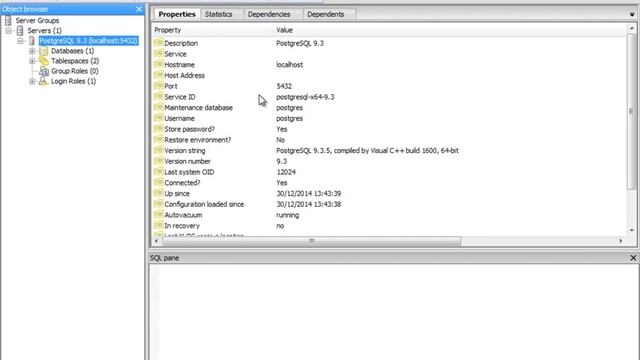Click the scroll right arrow in properties
This screenshot has width=640, height=360.
[621, 241]
